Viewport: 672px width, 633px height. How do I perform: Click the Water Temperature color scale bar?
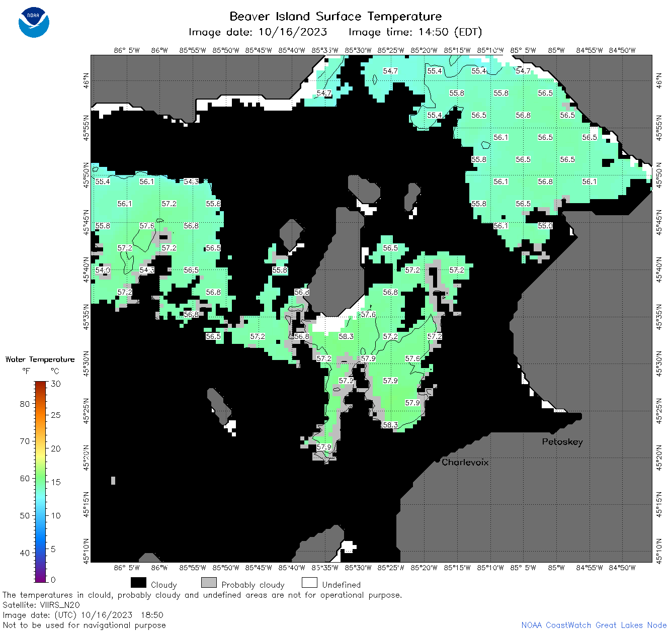tap(41, 481)
